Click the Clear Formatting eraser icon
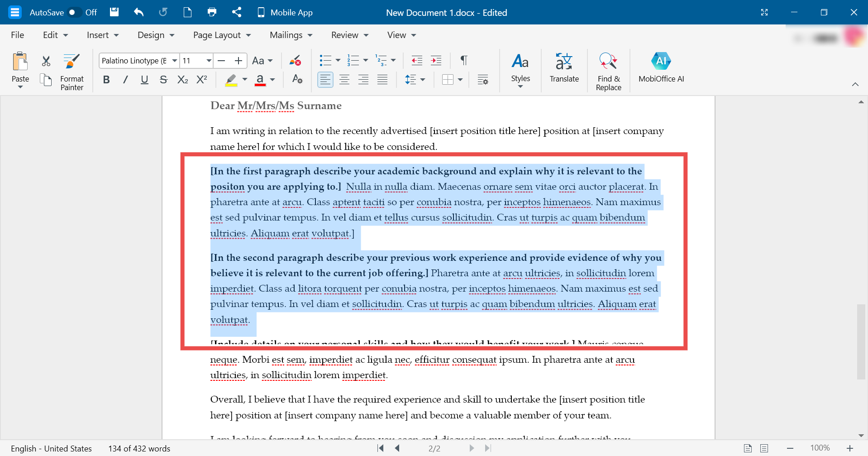 click(295, 61)
